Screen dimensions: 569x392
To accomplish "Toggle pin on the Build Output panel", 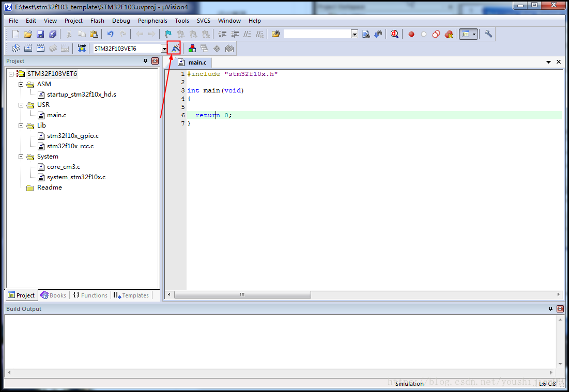I will (550, 309).
